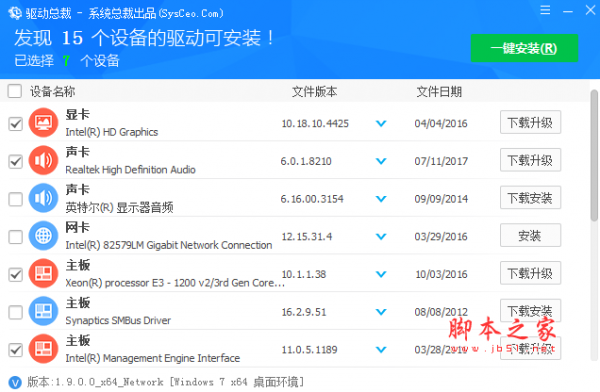Enable the Synaptics SMBus Driver checkbox

pyautogui.click(x=15, y=312)
